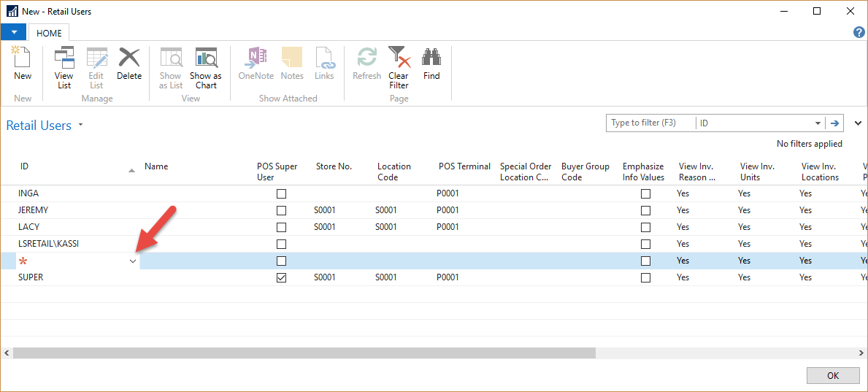Click the horizontal scrollbar thumb
The width and height of the screenshot is (868, 392).
pyautogui.click(x=304, y=353)
